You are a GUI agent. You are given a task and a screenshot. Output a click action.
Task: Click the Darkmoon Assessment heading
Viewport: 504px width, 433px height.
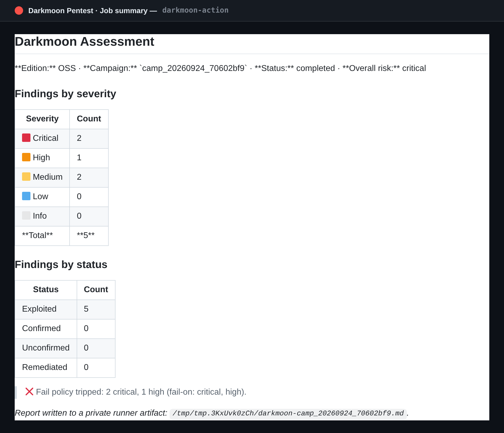tap(84, 42)
